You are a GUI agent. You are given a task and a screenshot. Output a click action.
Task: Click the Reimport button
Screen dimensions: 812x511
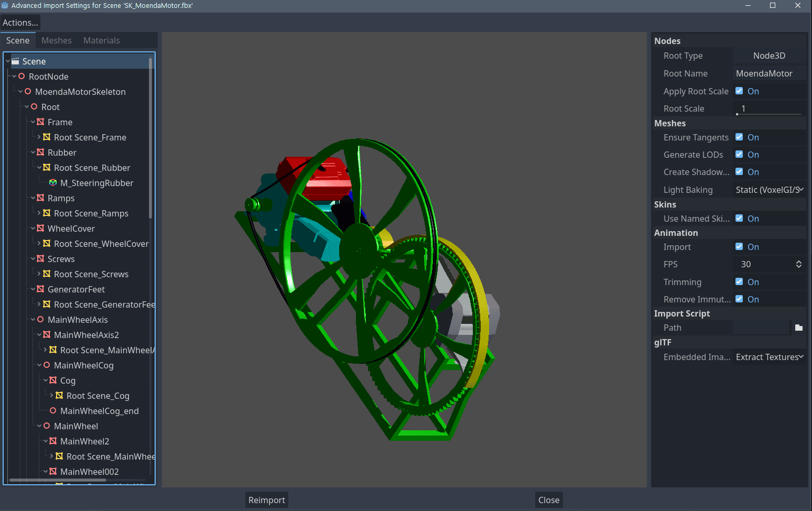(x=266, y=500)
